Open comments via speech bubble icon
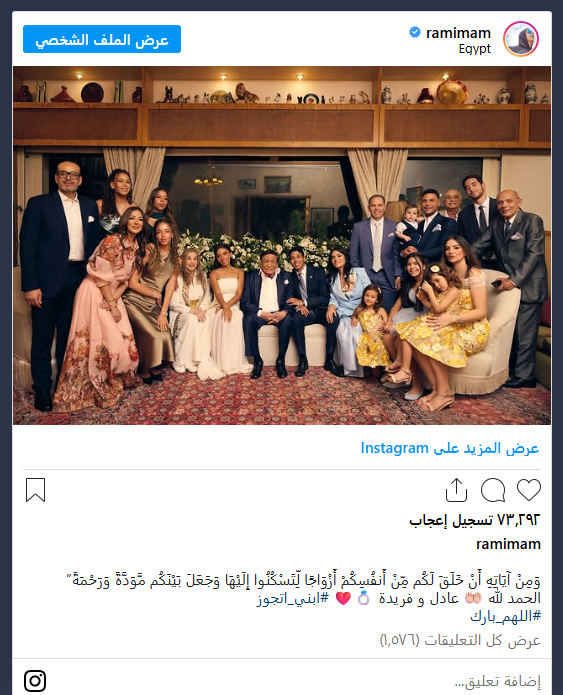Image resolution: width=563 pixels, height=695 pixels. [x=493, y=490]
